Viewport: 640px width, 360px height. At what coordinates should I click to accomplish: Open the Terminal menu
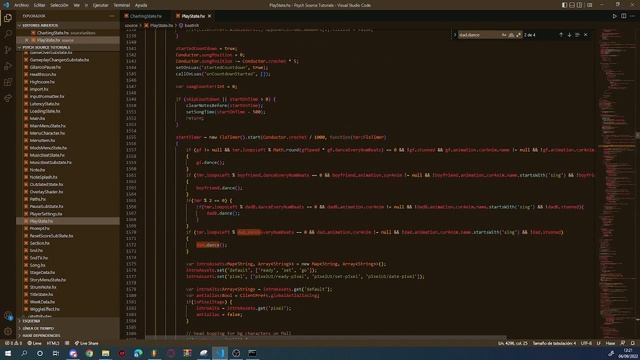pyautogui.click(x=121, y=5)
